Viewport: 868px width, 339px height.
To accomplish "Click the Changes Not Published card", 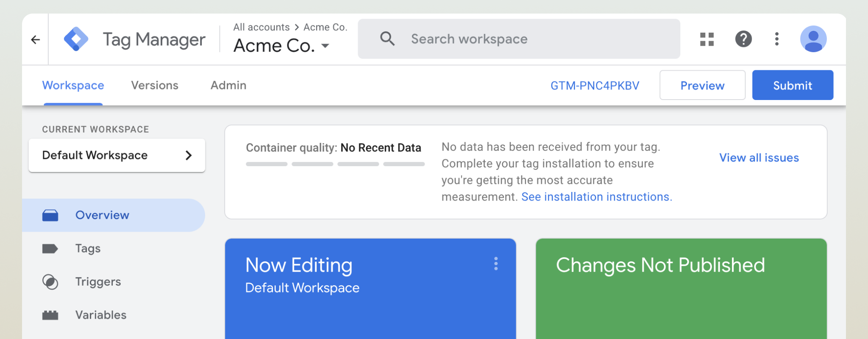I will pyautogui.click(x=681, y=289).
